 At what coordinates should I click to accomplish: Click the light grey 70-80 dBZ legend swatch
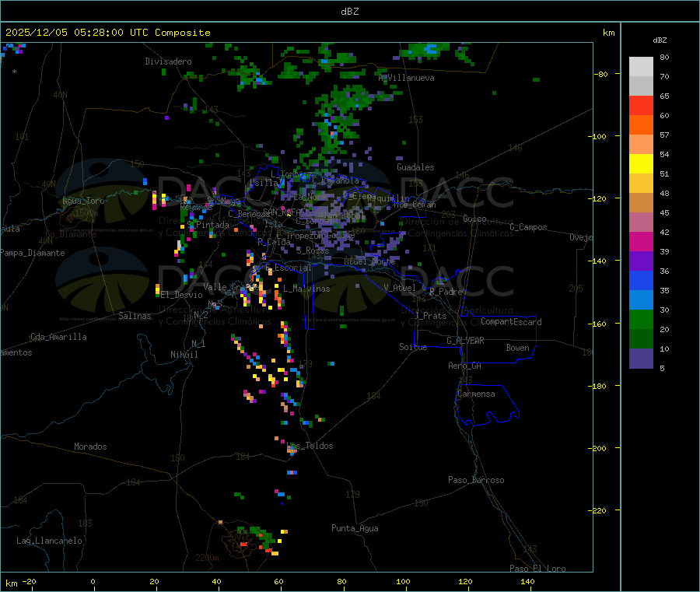point(641,67)
